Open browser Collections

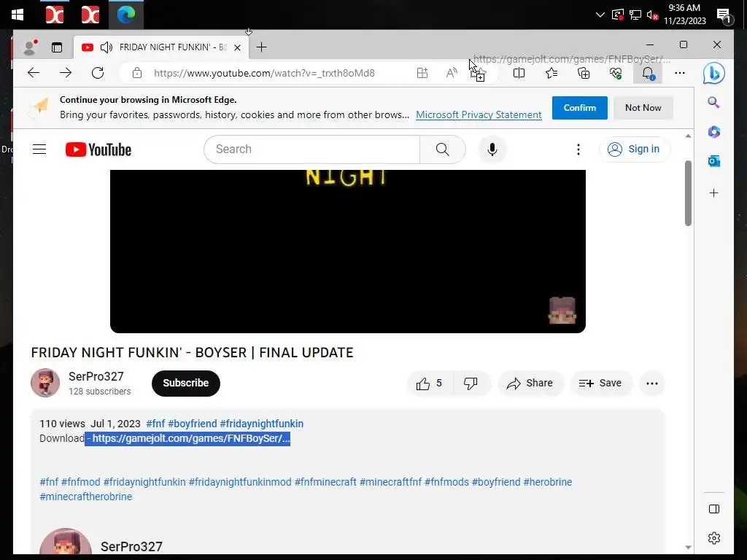[584, 73]
